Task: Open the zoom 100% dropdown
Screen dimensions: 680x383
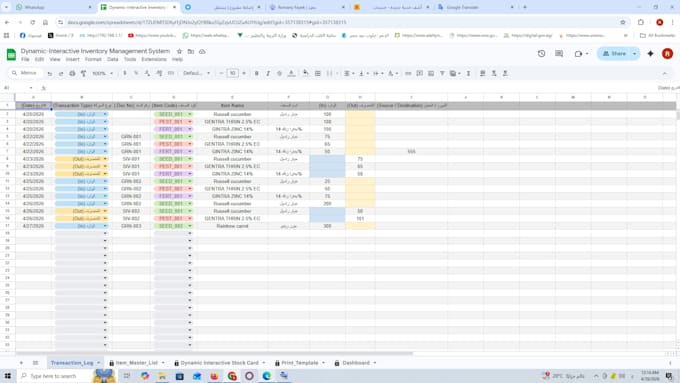Action: point(102,73)
